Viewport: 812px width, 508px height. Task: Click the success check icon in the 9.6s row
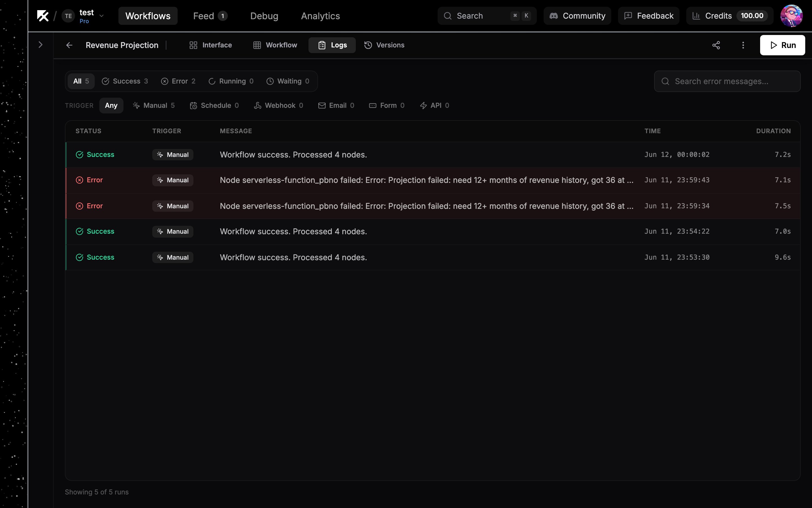(80, 257)
